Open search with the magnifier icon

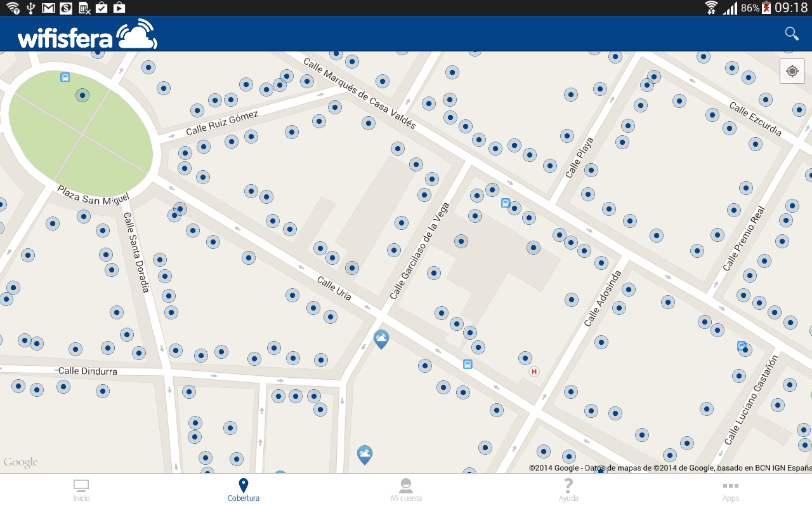tap(792, 34)
